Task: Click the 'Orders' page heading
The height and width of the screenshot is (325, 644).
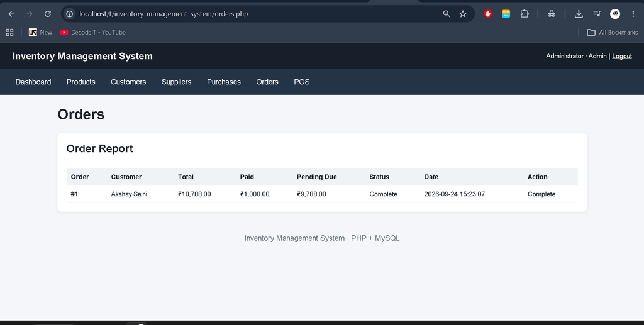Action: (81, 114)
